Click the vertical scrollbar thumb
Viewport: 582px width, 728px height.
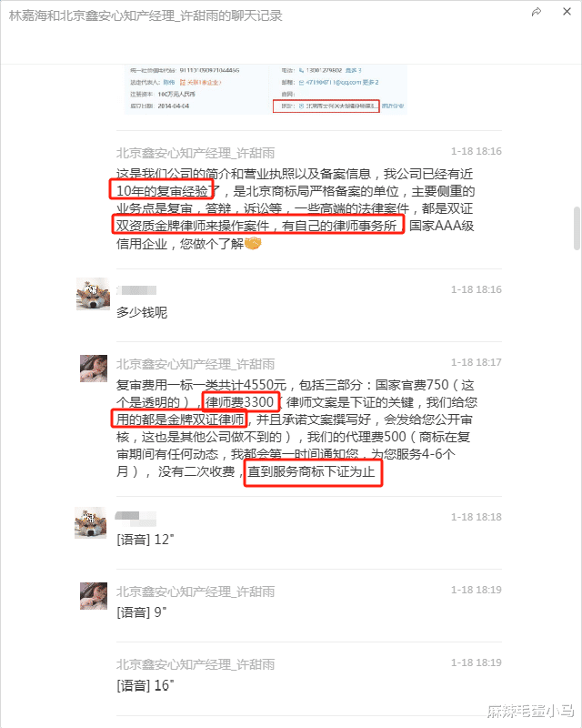click(577, 228)
